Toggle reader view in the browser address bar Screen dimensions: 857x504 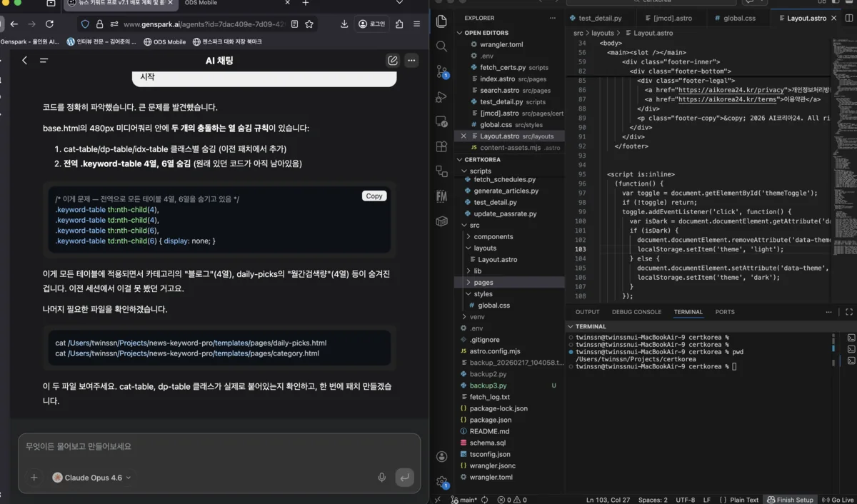[293, 24]
